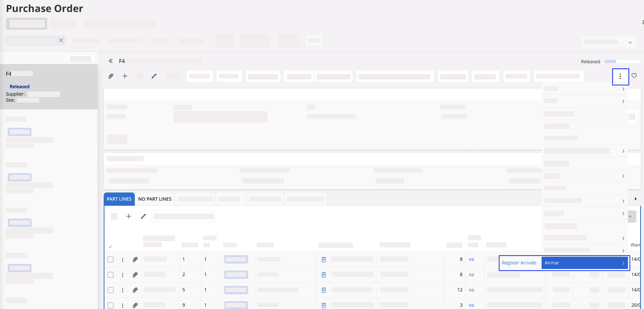Open the attachment paperclip for line 1
Viewport: 644px width, 309px height.
click(135, 260)
